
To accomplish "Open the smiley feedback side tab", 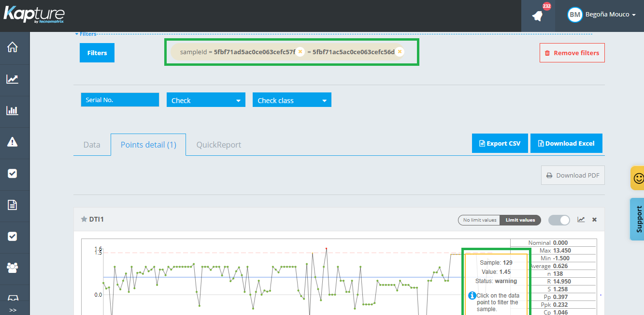I will 638,178.
